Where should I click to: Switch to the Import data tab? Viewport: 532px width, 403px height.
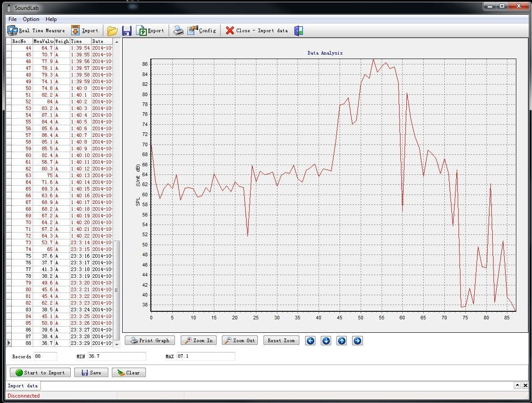(x=23, y=386)
